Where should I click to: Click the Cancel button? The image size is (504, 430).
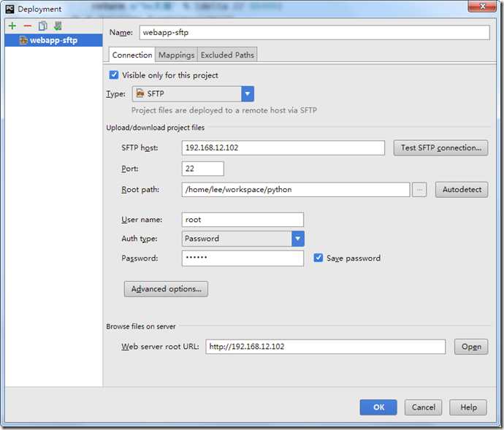pos(424,407)
